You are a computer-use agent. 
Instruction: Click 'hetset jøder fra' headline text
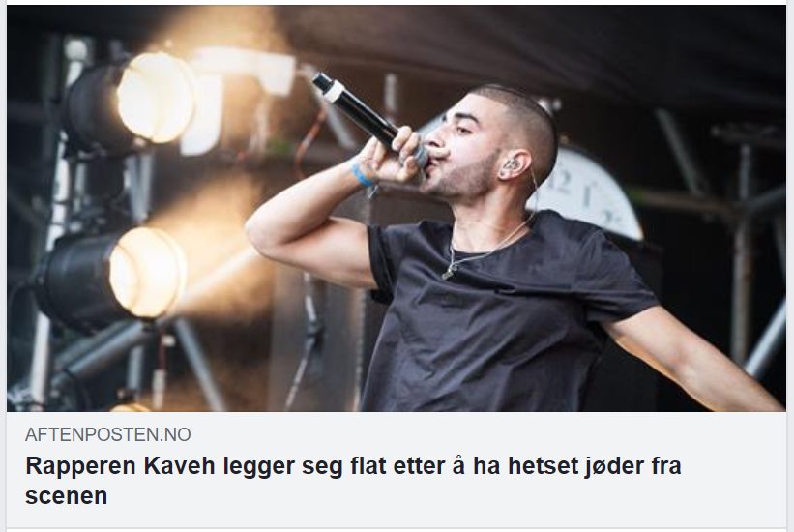(595, 466)
